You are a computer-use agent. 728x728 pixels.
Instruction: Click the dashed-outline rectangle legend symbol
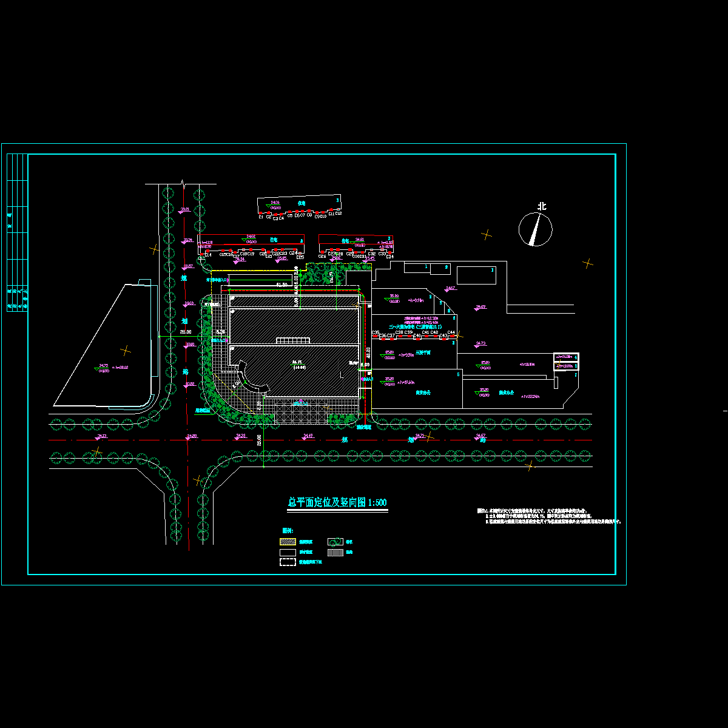(287, 562)
